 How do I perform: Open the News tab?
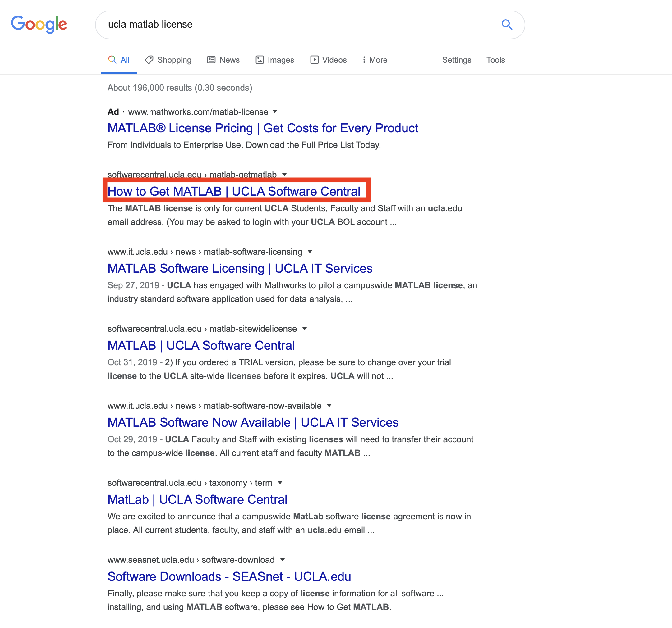[223, 60]
